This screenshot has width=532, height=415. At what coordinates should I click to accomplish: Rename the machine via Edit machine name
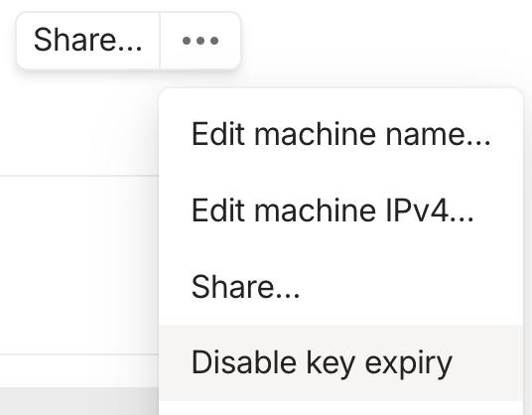(340, 134)
